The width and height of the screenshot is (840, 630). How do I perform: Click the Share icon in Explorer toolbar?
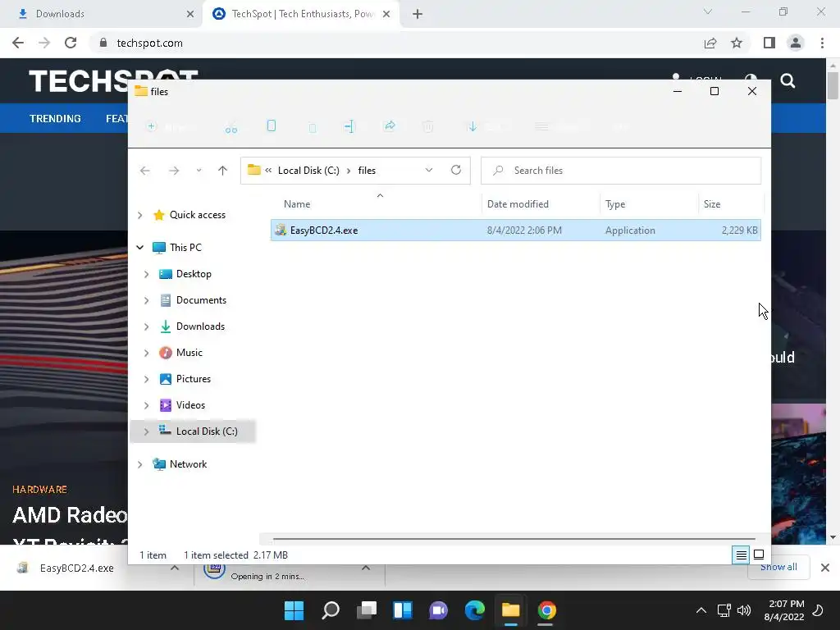click(x=390, y=126)
